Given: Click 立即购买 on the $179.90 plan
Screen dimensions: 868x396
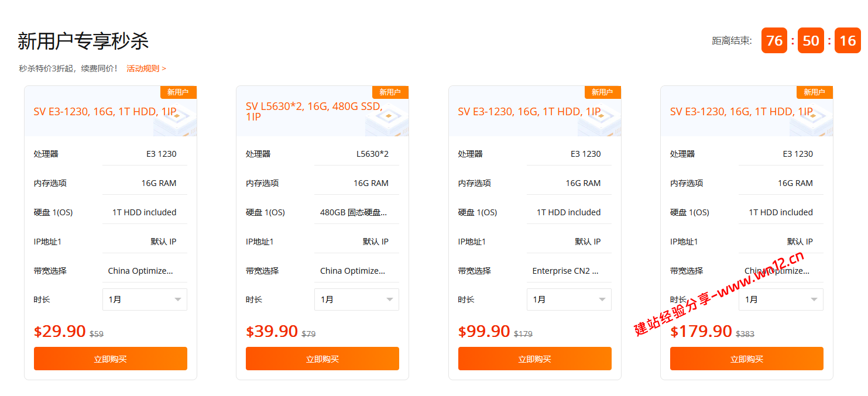Looking at the screenshot, I should coord(746,359).
